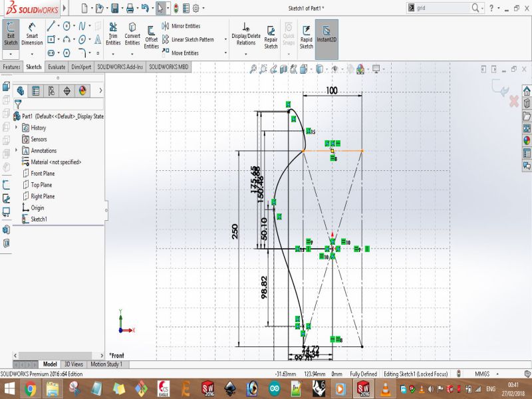Expand the History tree node
Viewport: 532px width, 399px height.
coord(16,128)
